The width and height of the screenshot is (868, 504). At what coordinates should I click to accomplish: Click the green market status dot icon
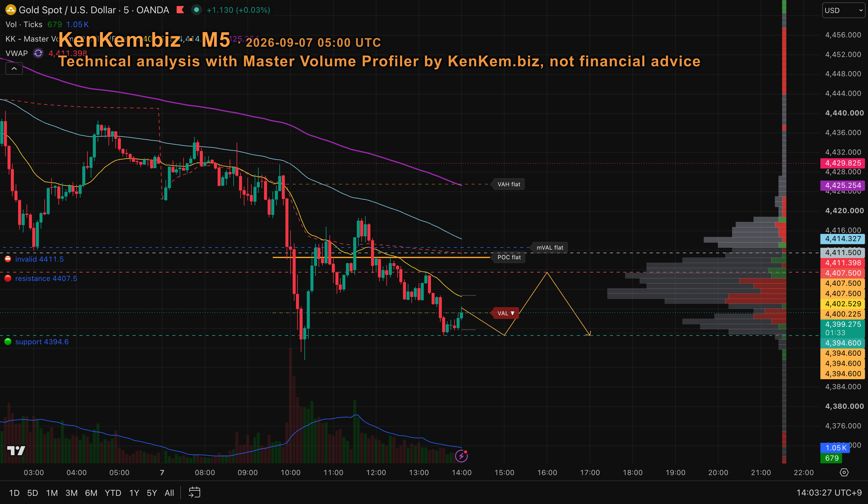(x=196, y=10)
